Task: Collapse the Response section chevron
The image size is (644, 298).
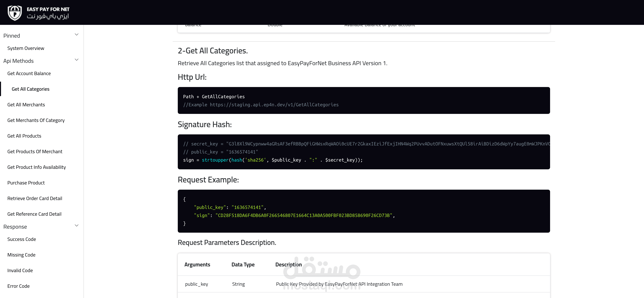Action: 77,226
